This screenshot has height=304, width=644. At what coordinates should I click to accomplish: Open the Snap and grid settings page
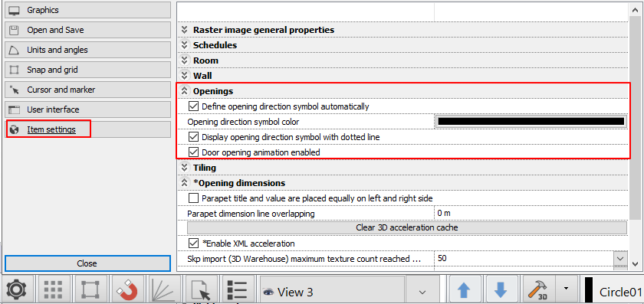88,70
